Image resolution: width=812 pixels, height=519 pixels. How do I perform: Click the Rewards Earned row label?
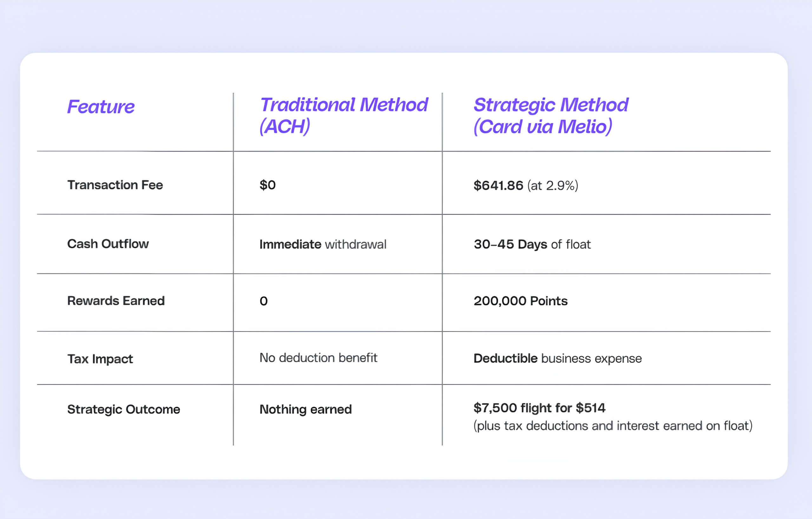116,301
